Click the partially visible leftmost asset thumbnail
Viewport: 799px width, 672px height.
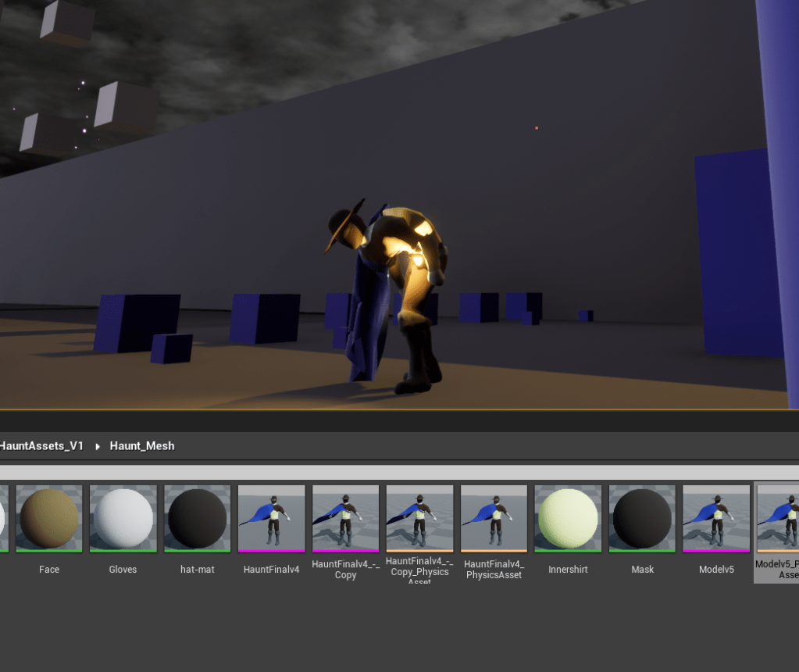click(3, 518)
